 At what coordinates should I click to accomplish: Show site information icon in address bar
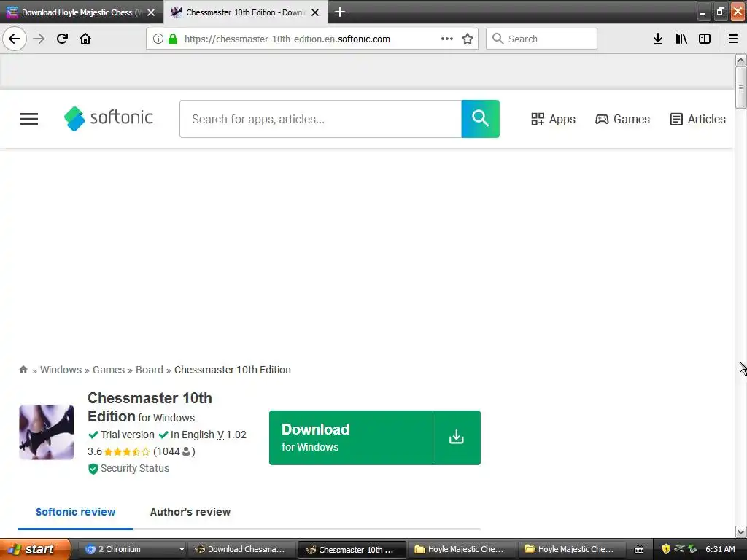158,39
